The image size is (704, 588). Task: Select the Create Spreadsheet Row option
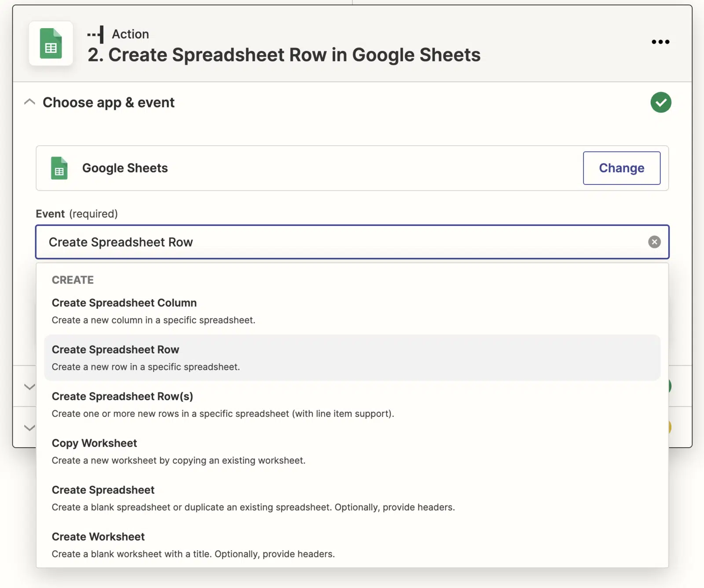(352, 358)
